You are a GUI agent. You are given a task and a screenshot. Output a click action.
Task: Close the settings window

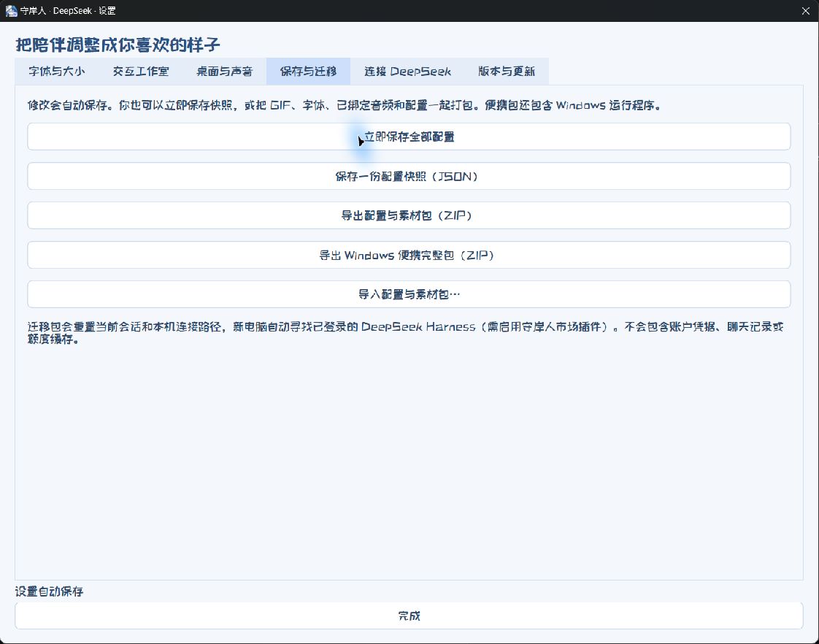pyautogui.click(x=805, y=11)
